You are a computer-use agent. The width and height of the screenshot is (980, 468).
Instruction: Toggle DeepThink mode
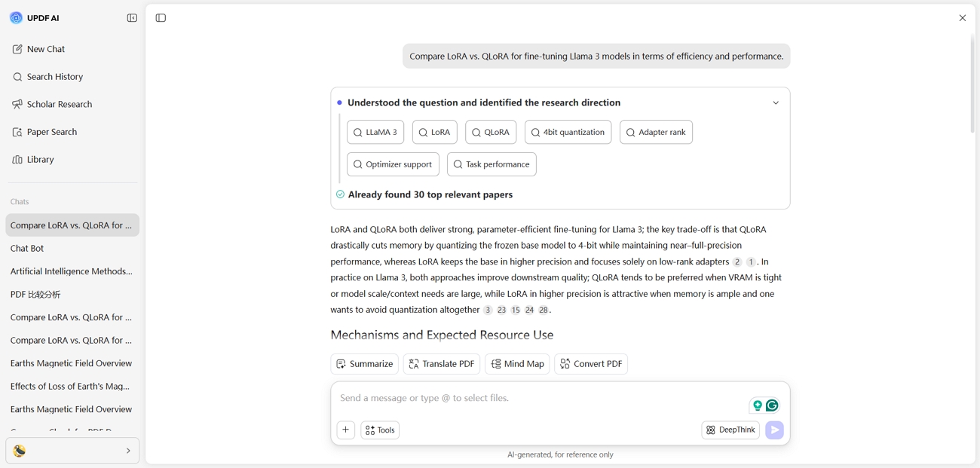point(730,430)
